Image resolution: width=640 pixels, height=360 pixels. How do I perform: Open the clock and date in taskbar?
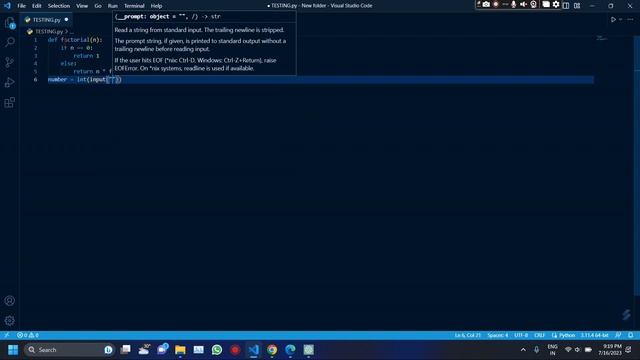point(610,350)
